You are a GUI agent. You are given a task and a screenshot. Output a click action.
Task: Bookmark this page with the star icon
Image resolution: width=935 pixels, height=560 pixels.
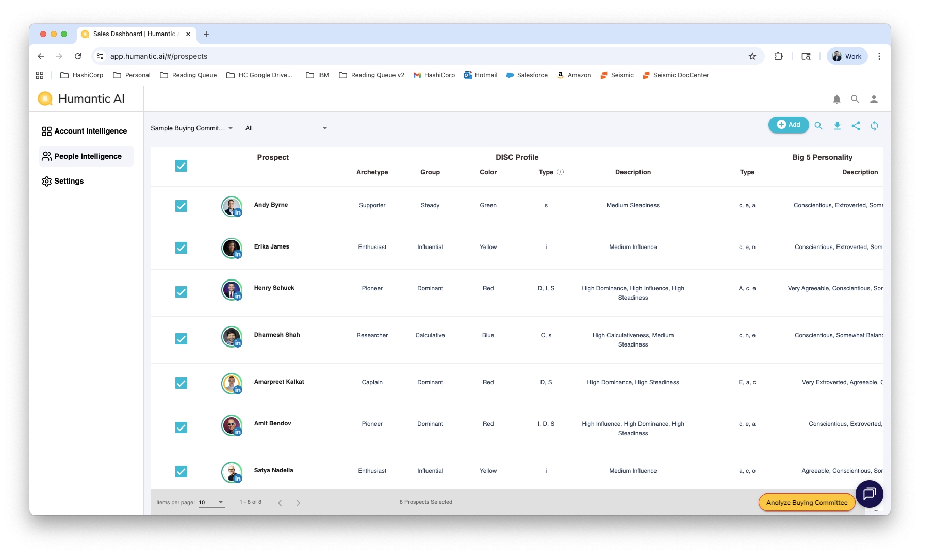point(752,56)
